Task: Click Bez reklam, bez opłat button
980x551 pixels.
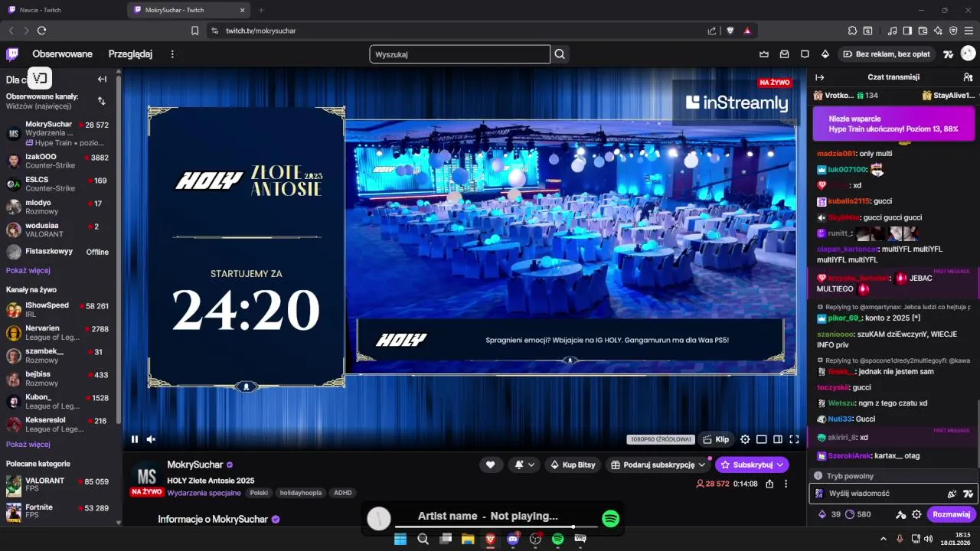Action: click(887, 54)
